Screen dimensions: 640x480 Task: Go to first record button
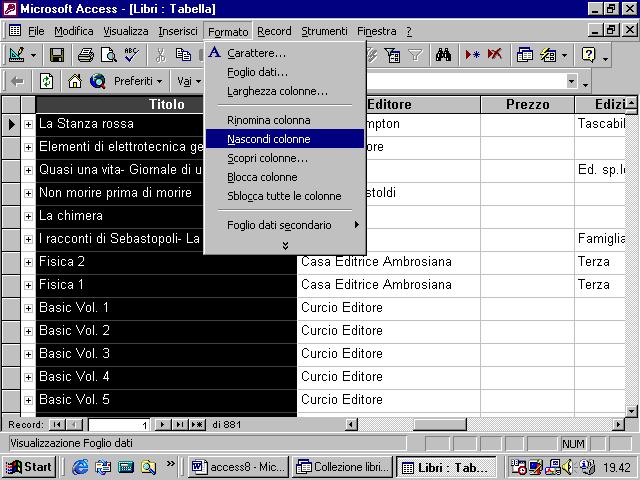[x=57, y=424]
